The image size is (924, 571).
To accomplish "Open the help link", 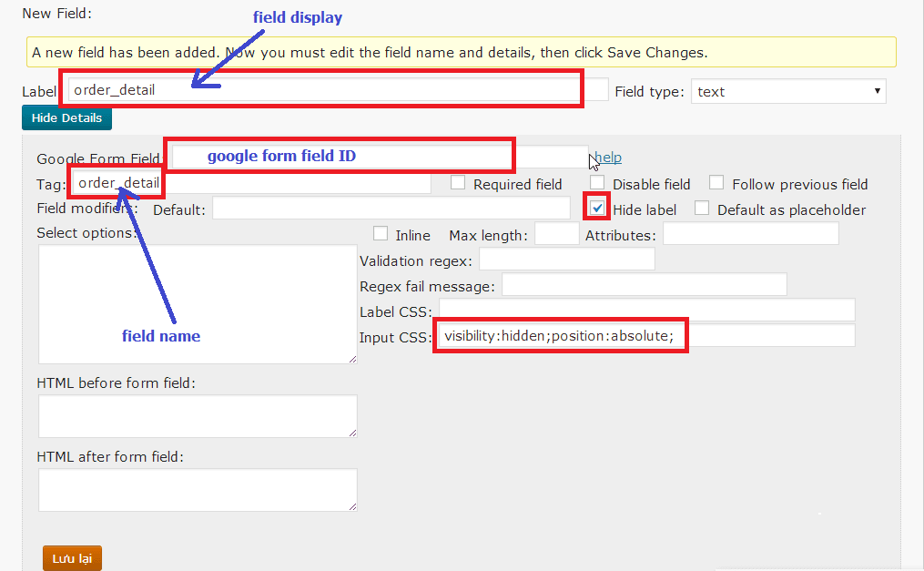I will 608,158.
